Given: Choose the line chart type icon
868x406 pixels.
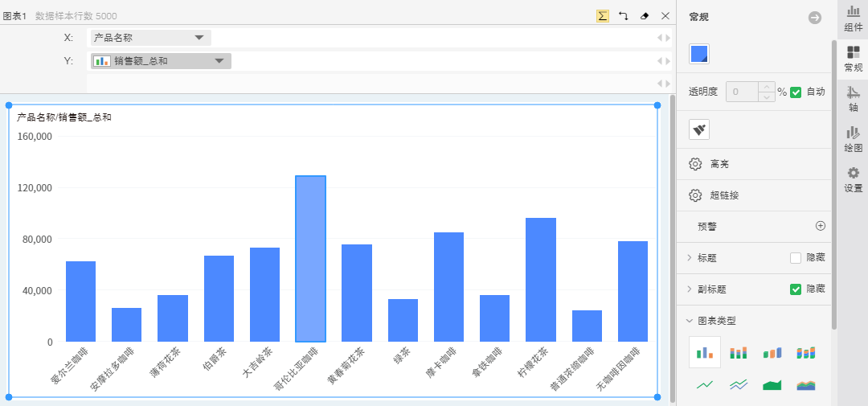Looking at the screenshot, I should coord(705,385).
